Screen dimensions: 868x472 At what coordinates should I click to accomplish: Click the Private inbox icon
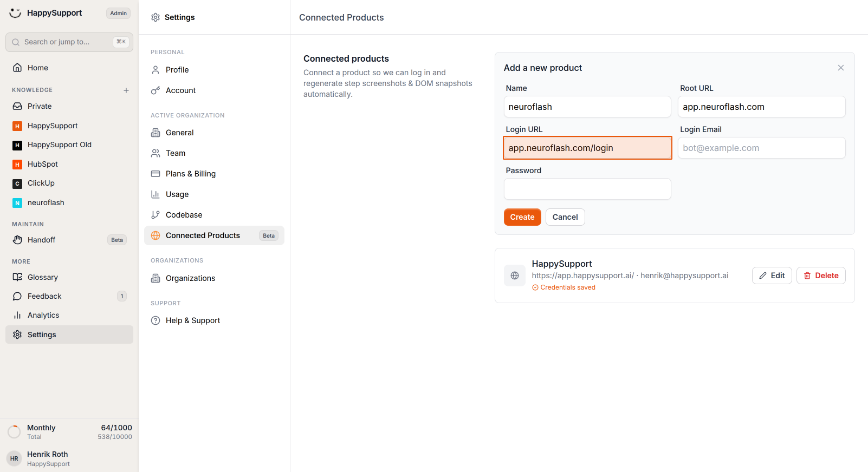coord(17,106)
